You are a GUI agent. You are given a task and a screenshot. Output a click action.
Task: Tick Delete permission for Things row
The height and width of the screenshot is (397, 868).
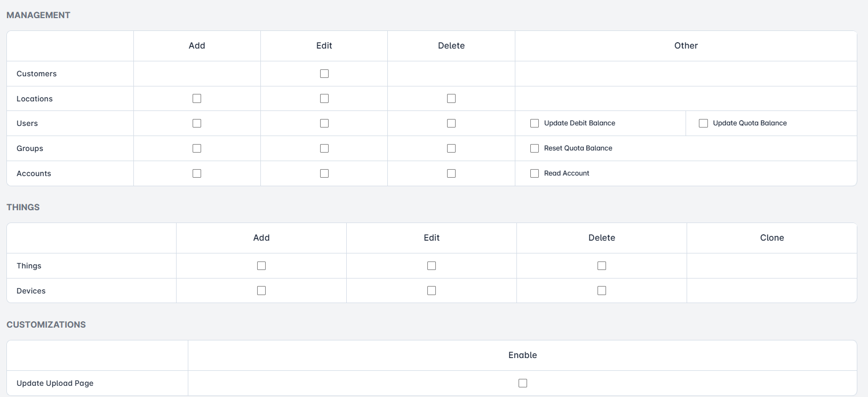coord(602,266)
